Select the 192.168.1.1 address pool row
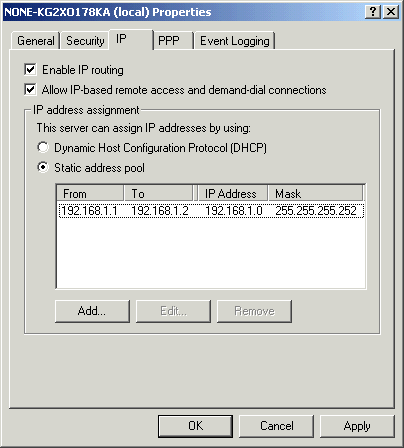Image resolution: width=404 pixels, height=448 pixels. pos(211,211)
